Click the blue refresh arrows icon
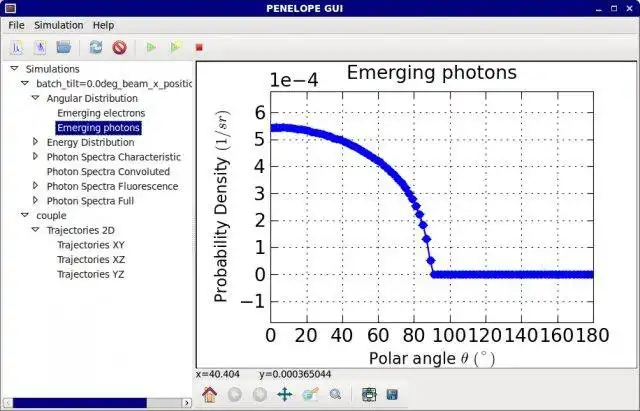The height and width of the screenshot is (411, 640). coord(96,47)
